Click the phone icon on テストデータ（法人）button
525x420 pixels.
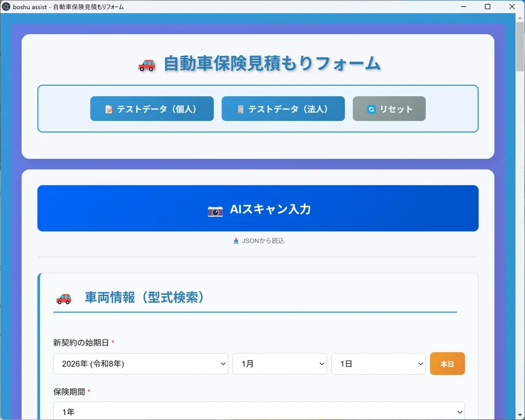point(239,108)
